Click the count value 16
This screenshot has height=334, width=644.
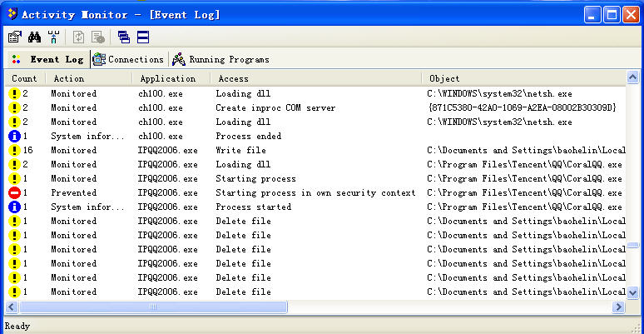click(x=27, y=150)
